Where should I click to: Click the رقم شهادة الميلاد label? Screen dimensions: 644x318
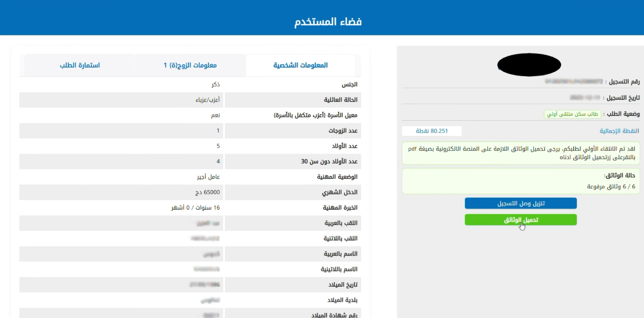pyautogui.click(x=334, y=315)
